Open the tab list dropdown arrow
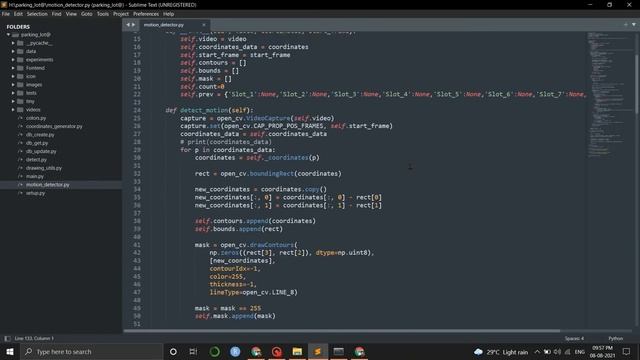The height and width of the screenshot is (360, 640). 634,24
